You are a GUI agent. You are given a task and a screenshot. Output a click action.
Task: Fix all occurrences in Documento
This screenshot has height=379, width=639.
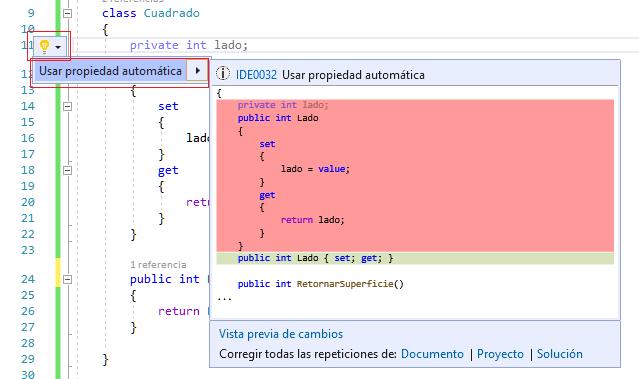[432, 354]
